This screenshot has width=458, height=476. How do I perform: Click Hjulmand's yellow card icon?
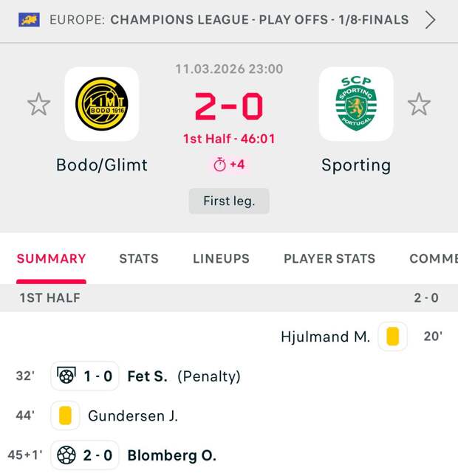[392, 337]
